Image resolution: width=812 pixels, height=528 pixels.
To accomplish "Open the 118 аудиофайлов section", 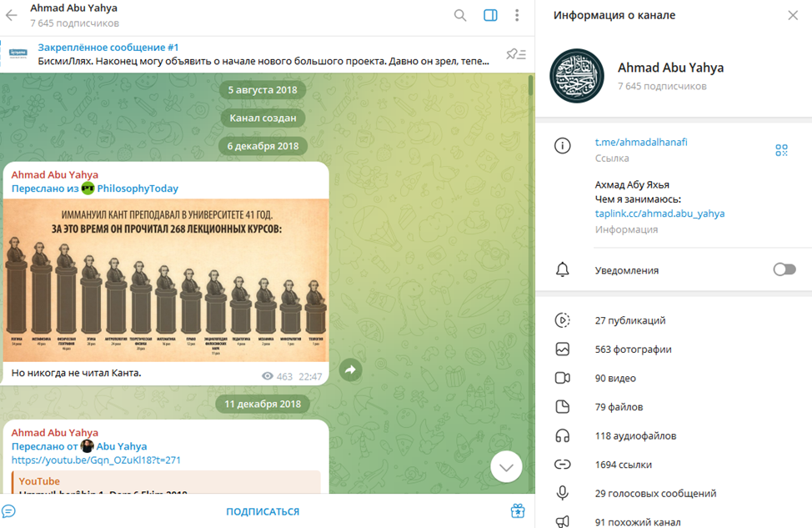I will (x=635, y=435).
